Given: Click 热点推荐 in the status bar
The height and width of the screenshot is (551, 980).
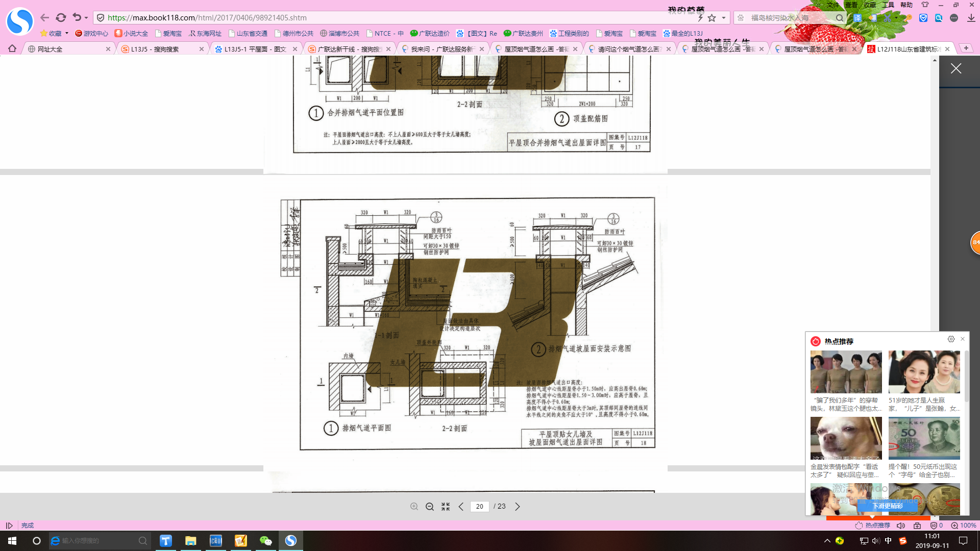Looking at the screenshot, I should (x=873, y=525).
